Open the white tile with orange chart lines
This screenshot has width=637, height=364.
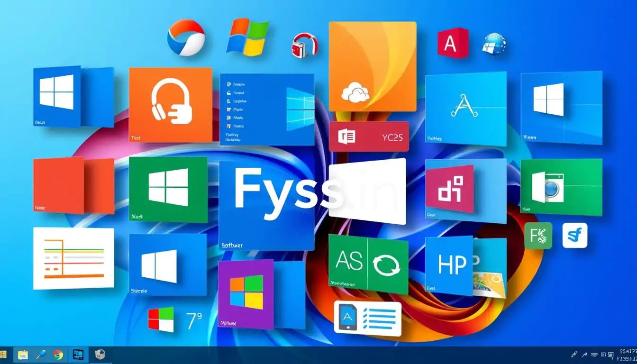click(x=73, y=258)
